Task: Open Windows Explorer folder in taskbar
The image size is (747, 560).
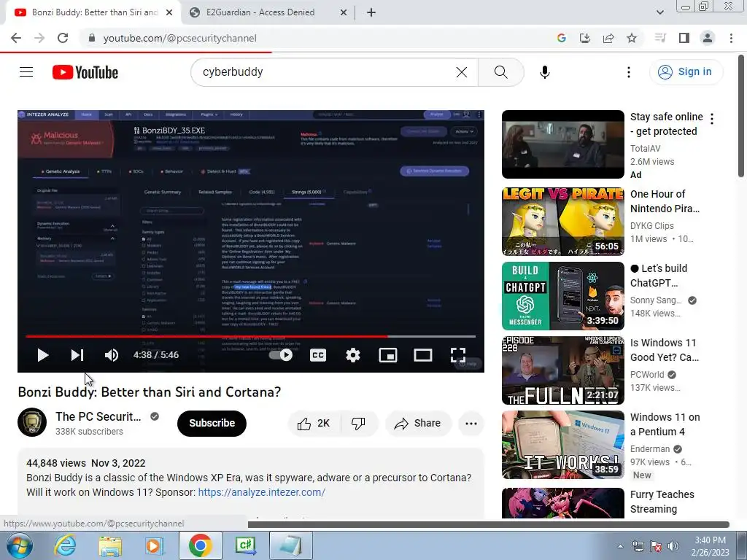Action: [110, 545]
